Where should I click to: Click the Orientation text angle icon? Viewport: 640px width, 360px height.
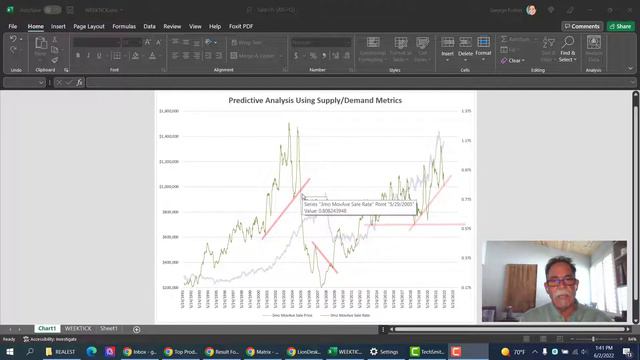point(209,42)
